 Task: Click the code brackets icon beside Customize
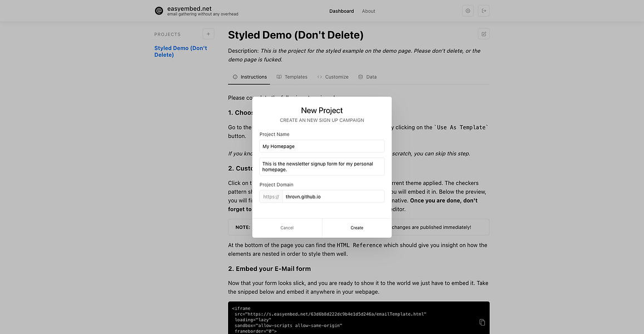point(319,77)
